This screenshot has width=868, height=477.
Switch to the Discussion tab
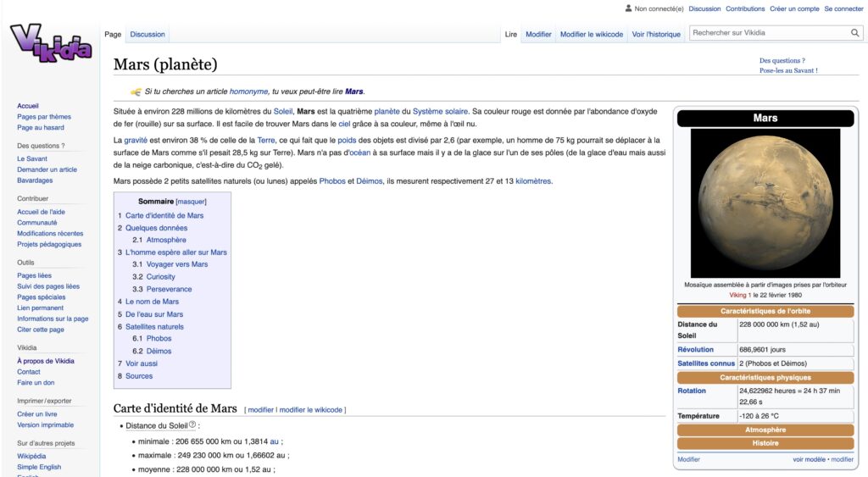click(147, 35)
